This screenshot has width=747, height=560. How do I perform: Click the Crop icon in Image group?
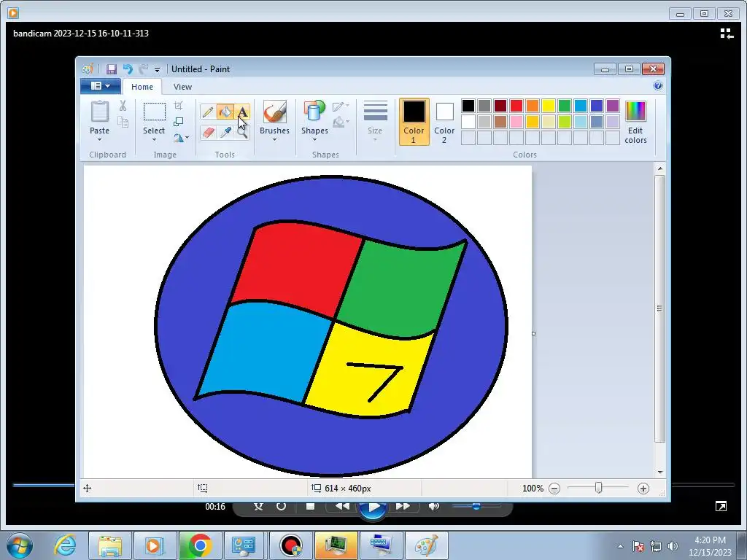coord(179,106)
